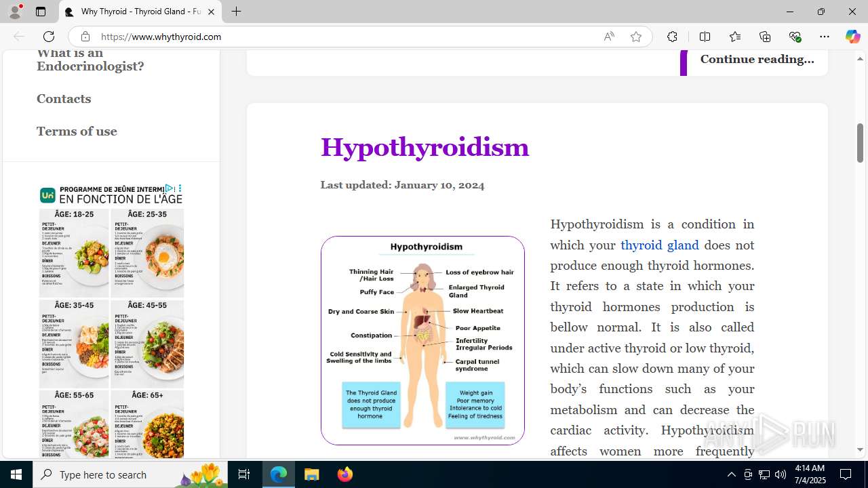This screenshot has width=868, height=488.
Task: Show hidden system tray icons
Action: 731,474
